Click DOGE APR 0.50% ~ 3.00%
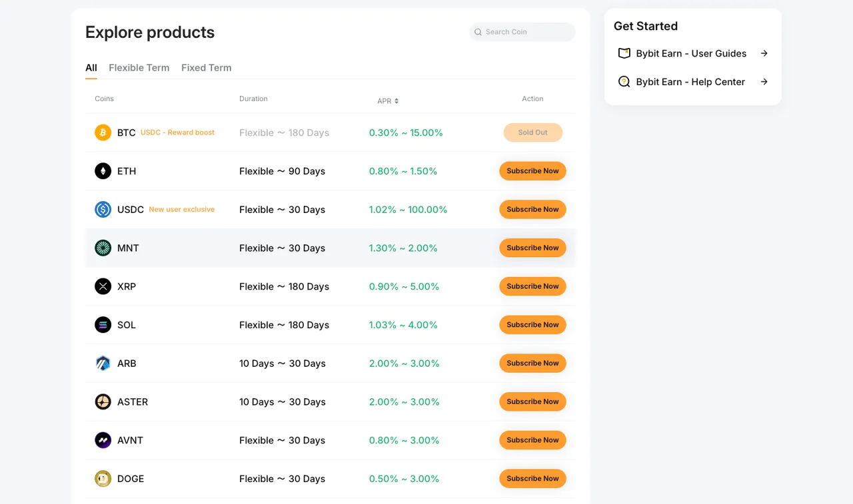853x504 pixels. pyautogui.click(x=405, y=479)
